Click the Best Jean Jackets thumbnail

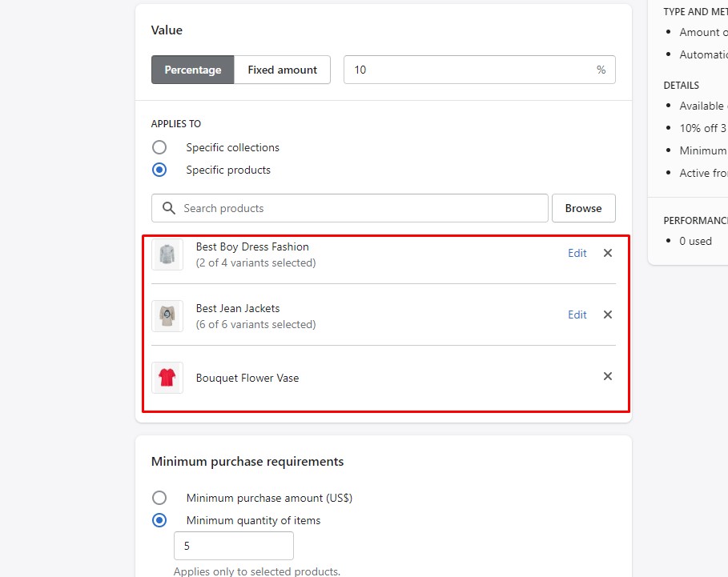tap(167, 316)
